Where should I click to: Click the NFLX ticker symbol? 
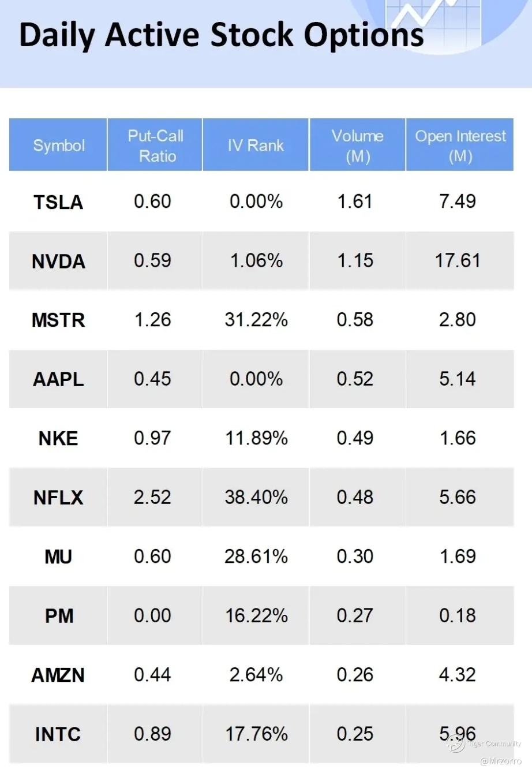(58, 498)
